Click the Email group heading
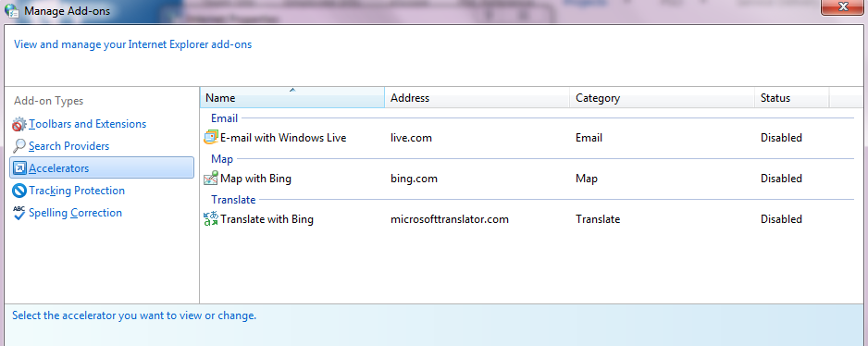Viewport: 868px width, 346px height. [224, 117]
